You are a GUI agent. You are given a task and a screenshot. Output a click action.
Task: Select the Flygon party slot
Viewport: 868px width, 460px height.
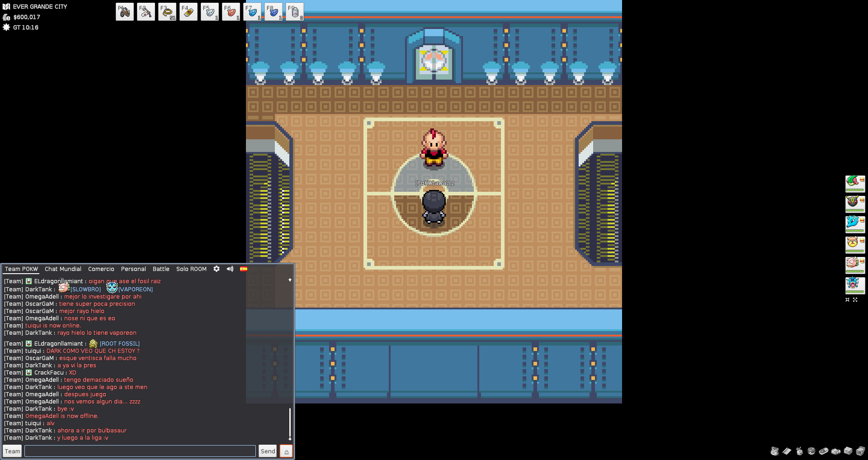855,184
